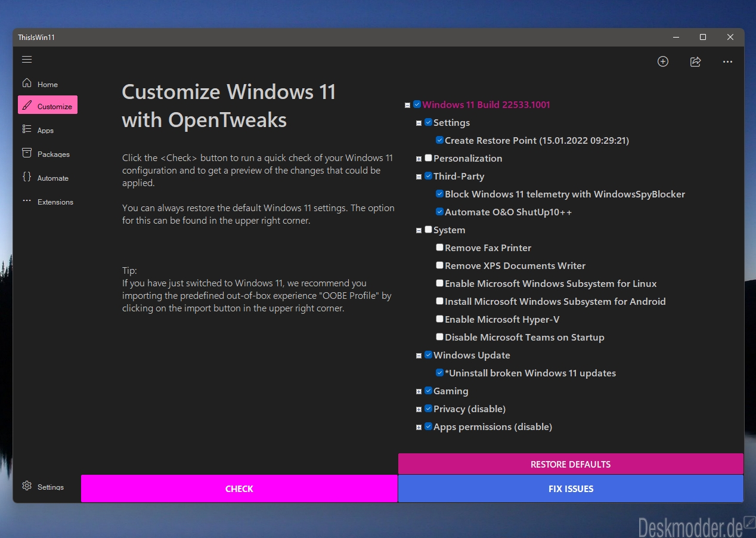Image resolution: width=756 pixels, height=538 pixels.
Task: Select Windows 11 Build 22533.1001 label
Action: 486,104
